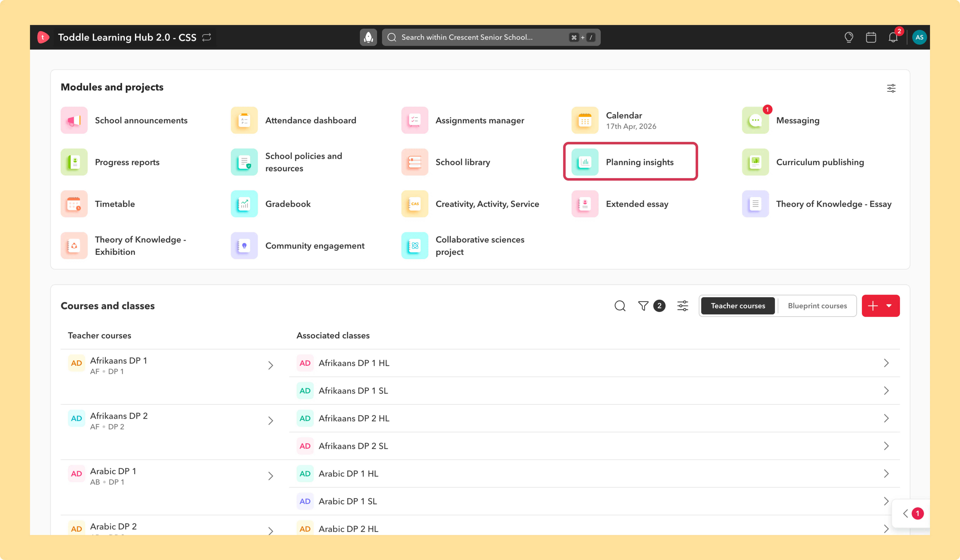Open Afrikaans DP 2 SL class chevron
Viewport: 960px width, 560px height.
coord(886,446)
